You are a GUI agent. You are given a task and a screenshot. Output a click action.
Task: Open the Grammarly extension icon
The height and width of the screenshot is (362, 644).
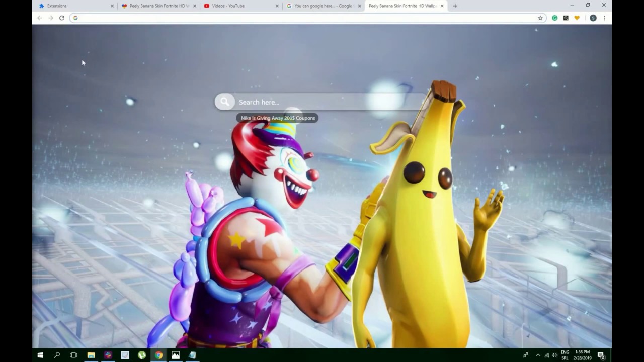[555, 18]
